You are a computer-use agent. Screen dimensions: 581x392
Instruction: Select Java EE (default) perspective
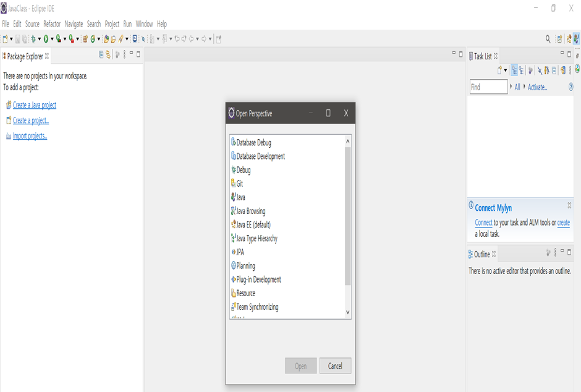pos(253,224)
